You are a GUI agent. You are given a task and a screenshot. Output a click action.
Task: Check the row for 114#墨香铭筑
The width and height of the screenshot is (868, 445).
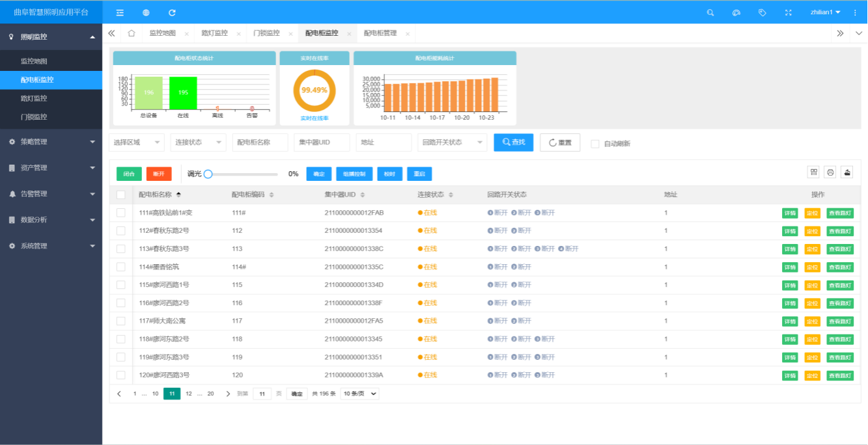(x=121, y=267)
